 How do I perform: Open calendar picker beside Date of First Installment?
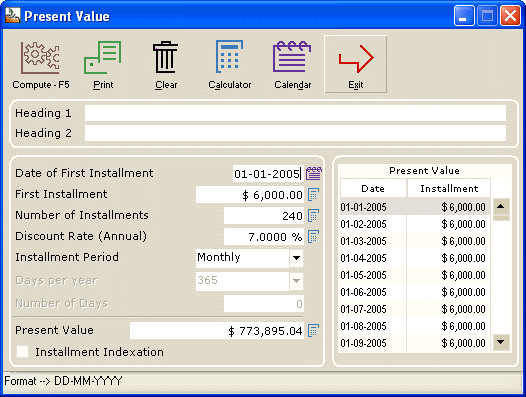click(x=314, y=173)
